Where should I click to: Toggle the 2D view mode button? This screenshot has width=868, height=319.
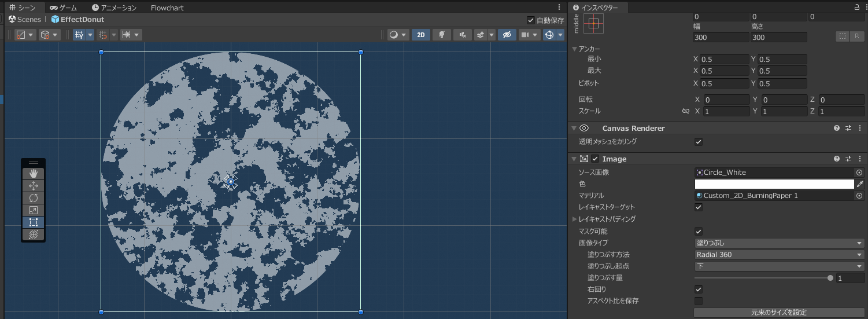tap(420, 35)
